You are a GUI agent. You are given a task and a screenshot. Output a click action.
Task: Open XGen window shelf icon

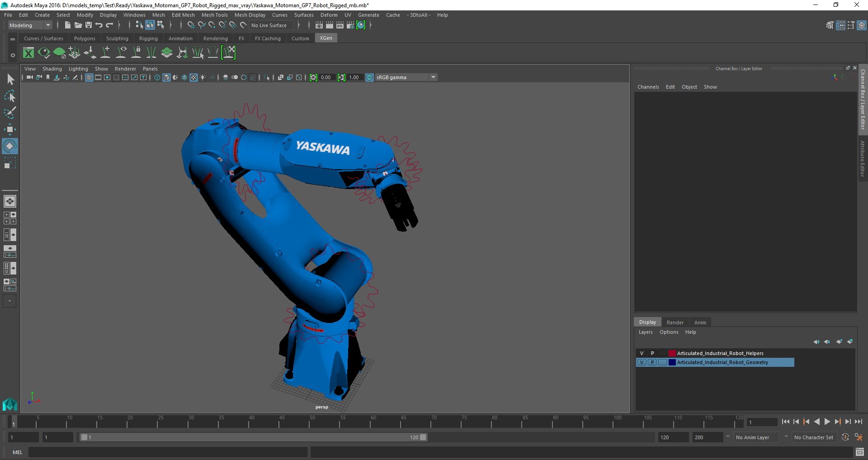[x=28, y=53]
